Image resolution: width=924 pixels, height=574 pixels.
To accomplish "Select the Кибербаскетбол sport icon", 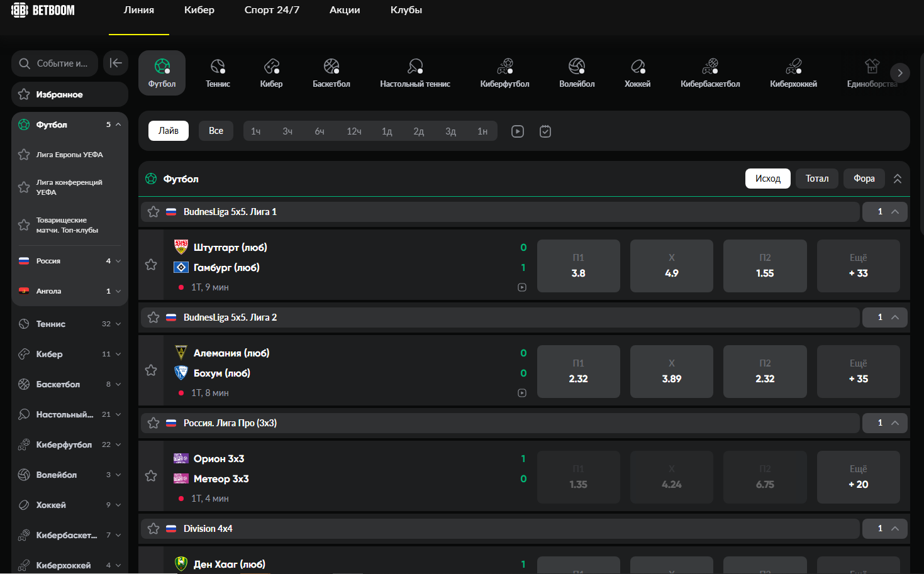I will [x=710, y=73].
